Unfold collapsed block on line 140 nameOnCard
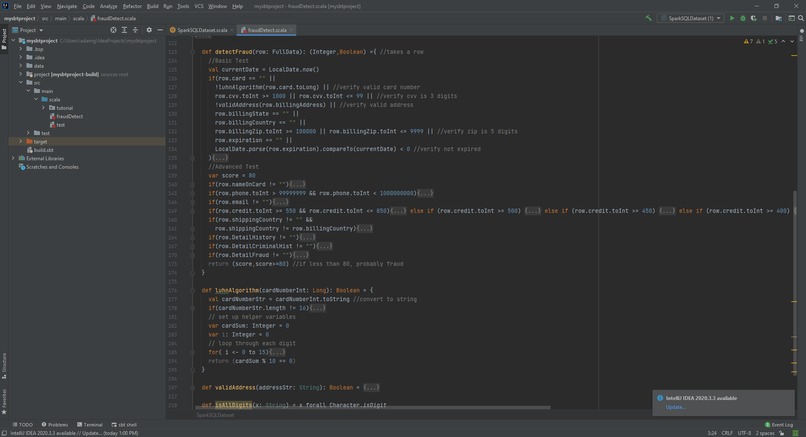 [x=298, y=184]
